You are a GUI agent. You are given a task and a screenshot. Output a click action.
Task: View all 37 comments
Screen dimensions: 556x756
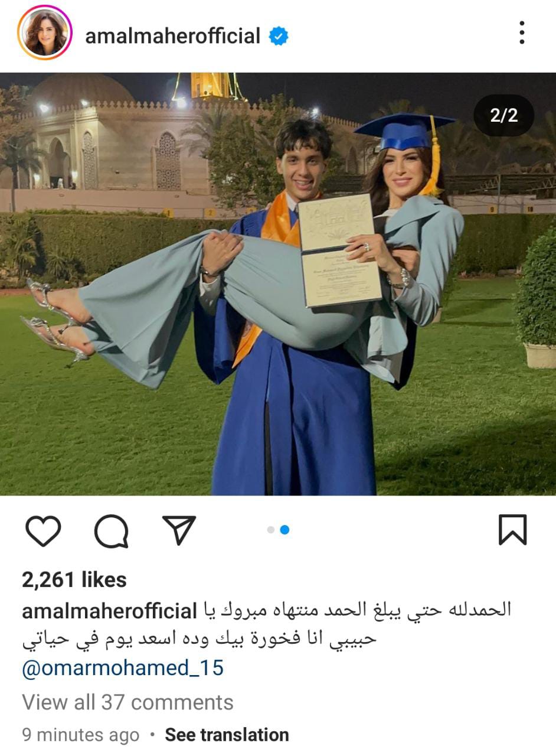pos(127,702)
